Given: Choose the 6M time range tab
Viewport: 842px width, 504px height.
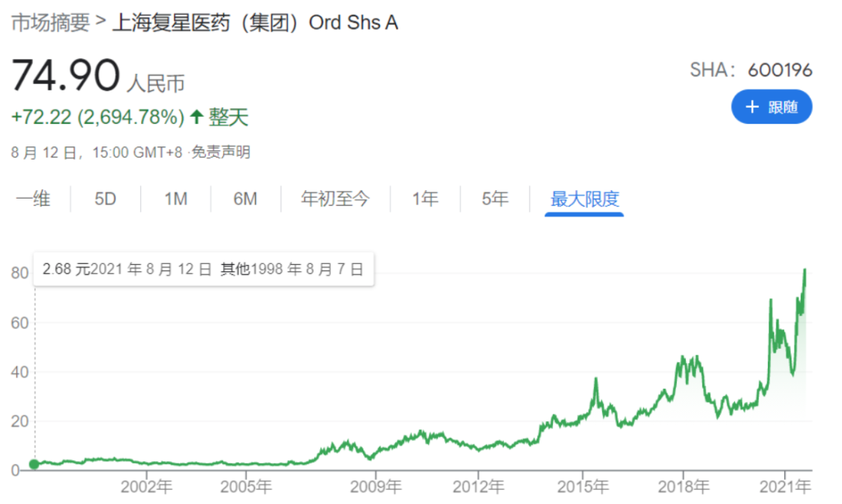Looking at the screenshot, I should click(245, 199).
